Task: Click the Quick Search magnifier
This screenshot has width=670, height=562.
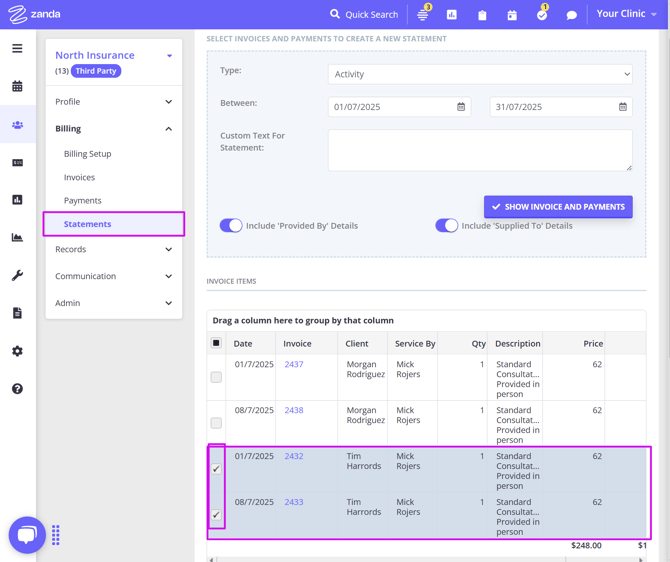Action: tap(335, 14)
